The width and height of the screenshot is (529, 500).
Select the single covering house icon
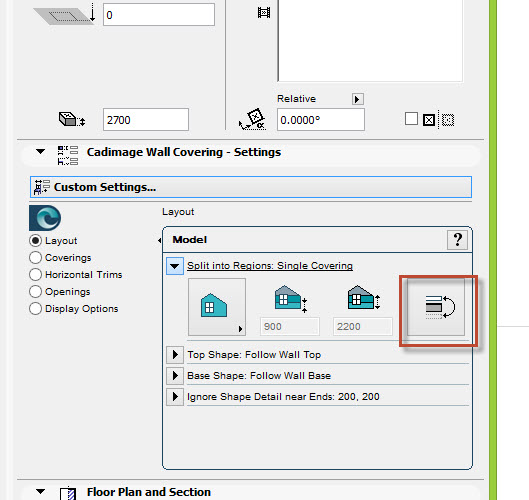click(x=217, y=307)
